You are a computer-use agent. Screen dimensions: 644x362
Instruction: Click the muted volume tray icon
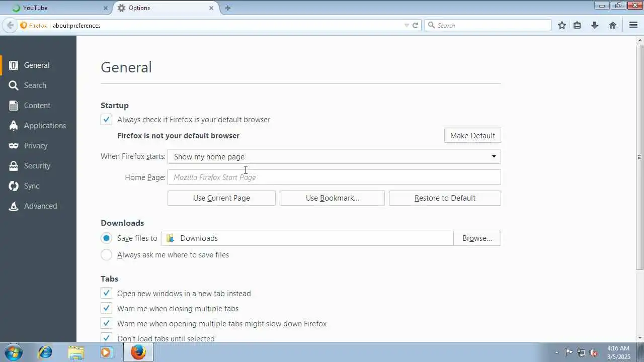pos(594,352)
